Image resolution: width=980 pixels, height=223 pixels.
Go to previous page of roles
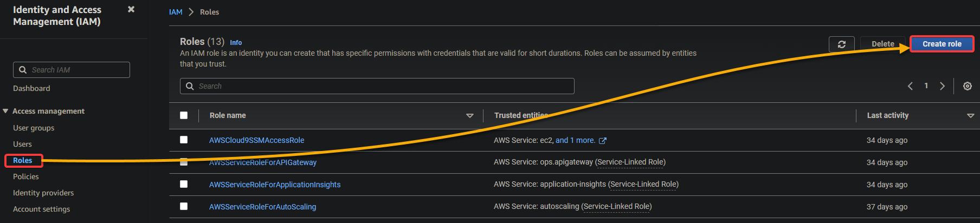[910, 86]
